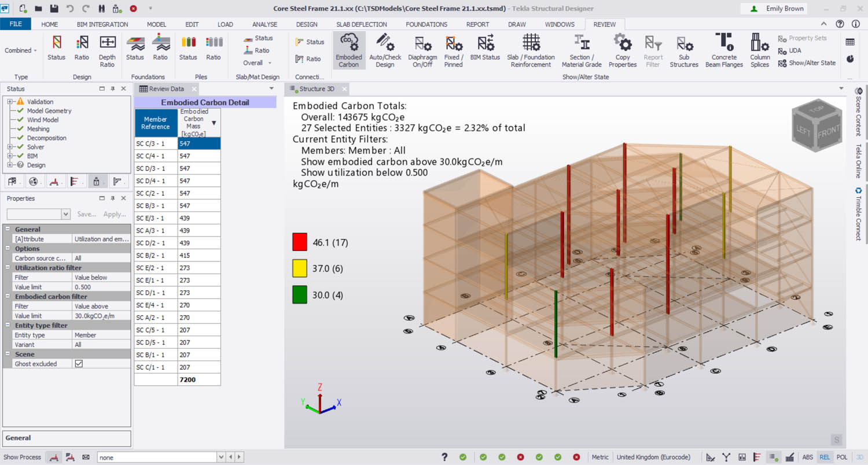868x465 pixels.
Task: Click the red 46.1 legend swatch
Action: (x=300, y=242)
